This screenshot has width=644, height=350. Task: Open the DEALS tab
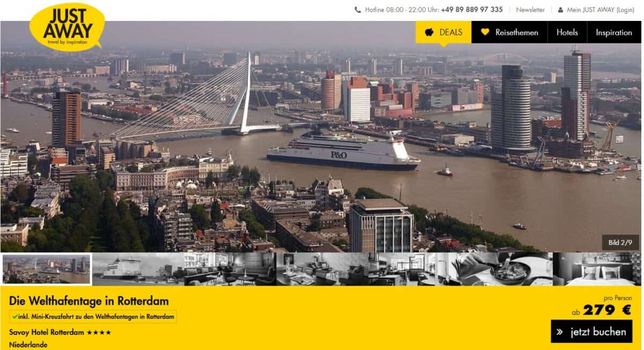443,32
